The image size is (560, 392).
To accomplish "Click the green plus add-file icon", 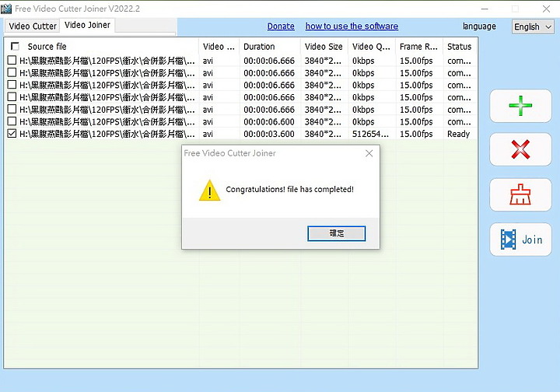I will click(x=520, y=106).
